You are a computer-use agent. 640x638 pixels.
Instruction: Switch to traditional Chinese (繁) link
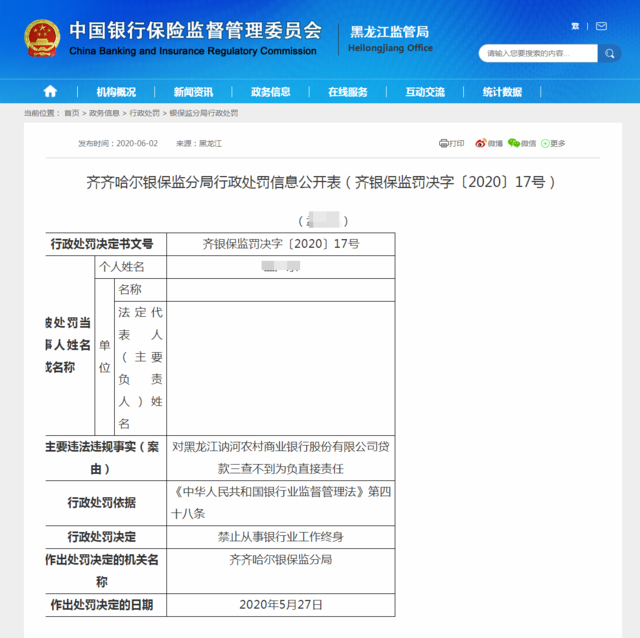point(575,25)
